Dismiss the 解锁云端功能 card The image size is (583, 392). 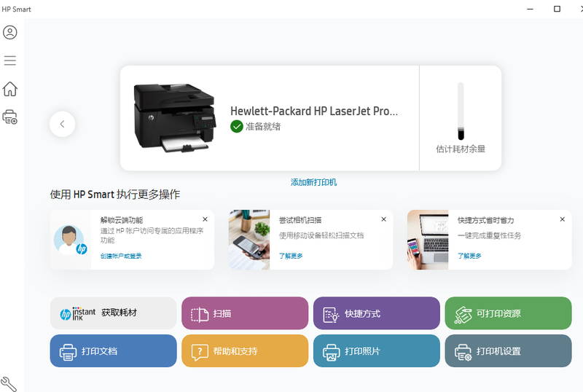point(205,219)
